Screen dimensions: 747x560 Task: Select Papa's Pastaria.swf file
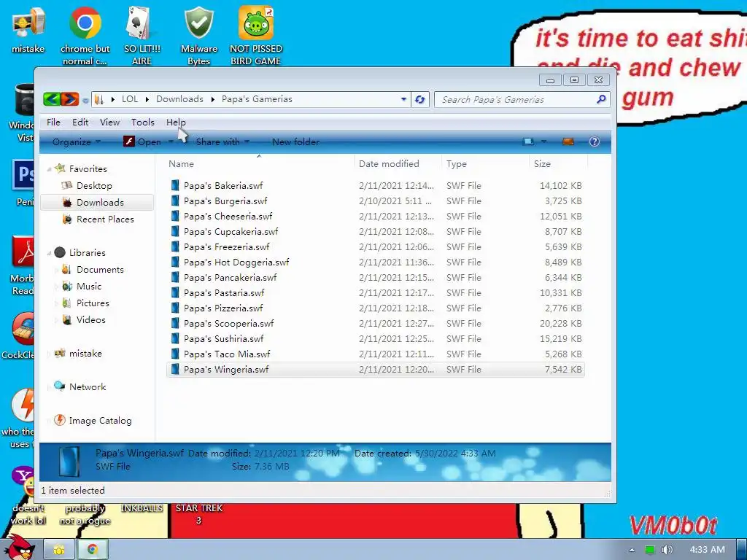[x=224, y=293]
